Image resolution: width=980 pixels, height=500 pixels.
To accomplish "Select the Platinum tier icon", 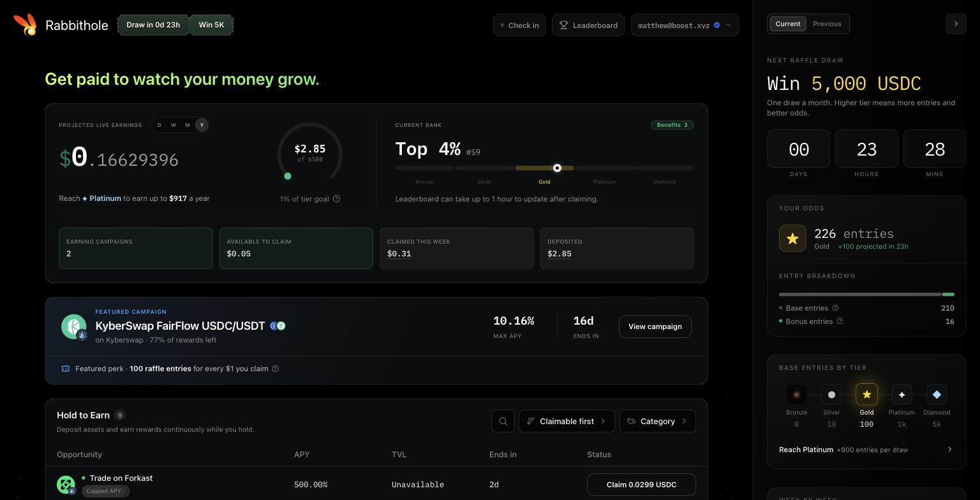I will tap(902, 395).
